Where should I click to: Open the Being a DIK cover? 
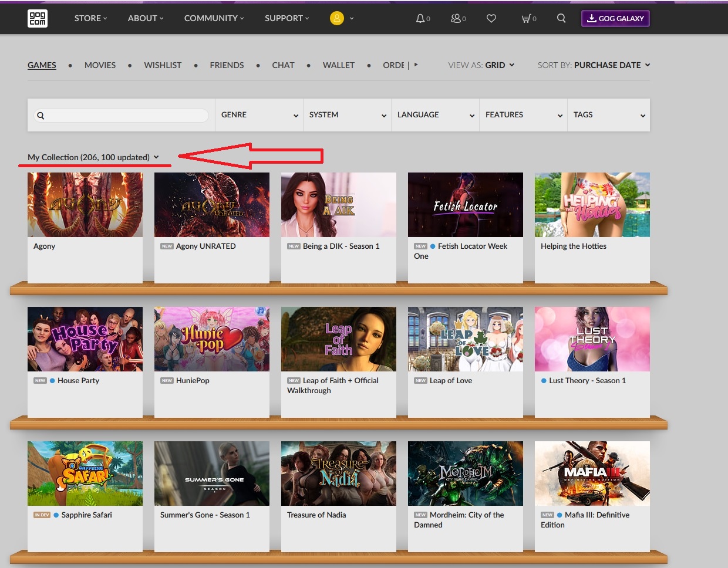339,205
